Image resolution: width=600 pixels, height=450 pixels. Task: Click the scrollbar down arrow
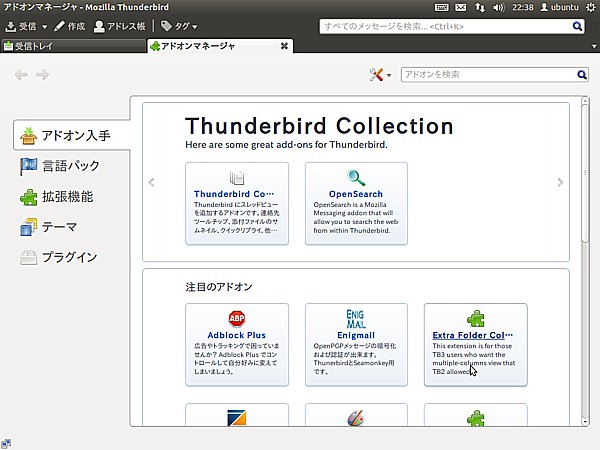[585, 422]
